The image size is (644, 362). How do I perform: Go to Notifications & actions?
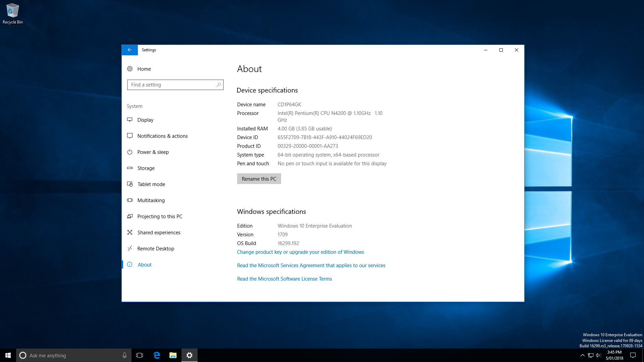pyautogui.click(x=162, y=136)
